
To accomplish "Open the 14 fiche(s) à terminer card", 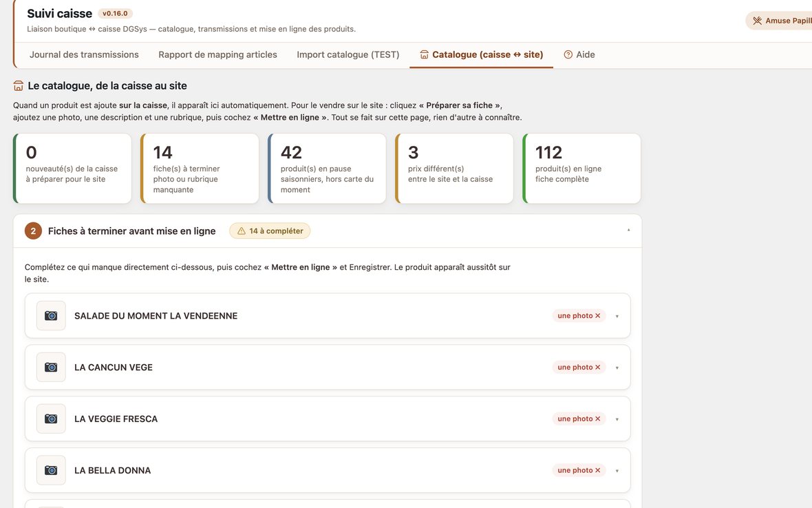I will (x=200, y=168).
